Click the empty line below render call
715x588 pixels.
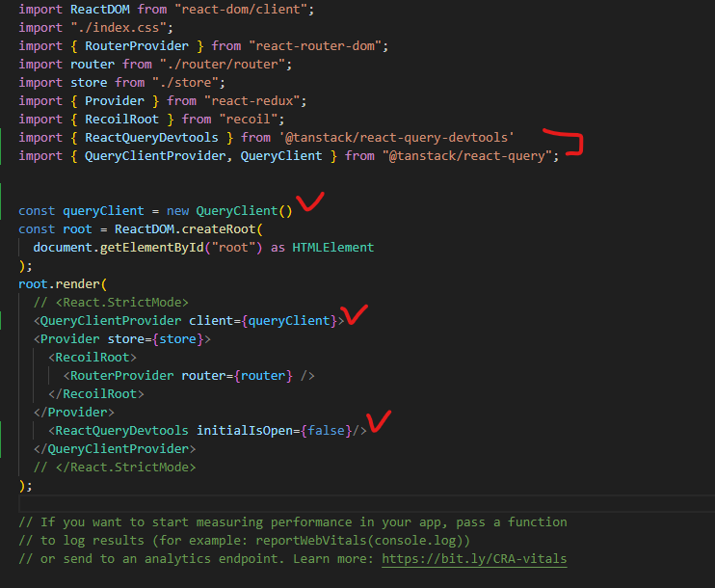coord(365,504)
